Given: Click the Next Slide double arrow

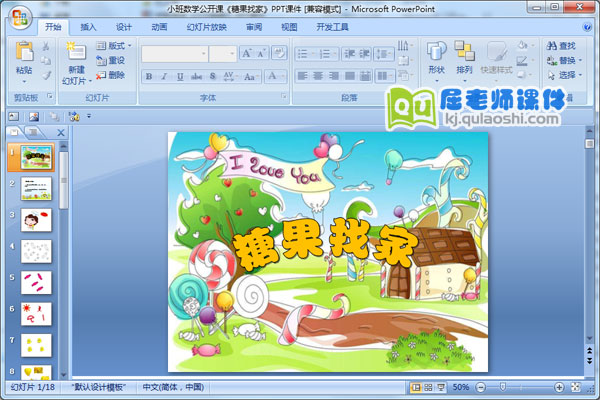Looking at the screenshot, I should point(590,361).
